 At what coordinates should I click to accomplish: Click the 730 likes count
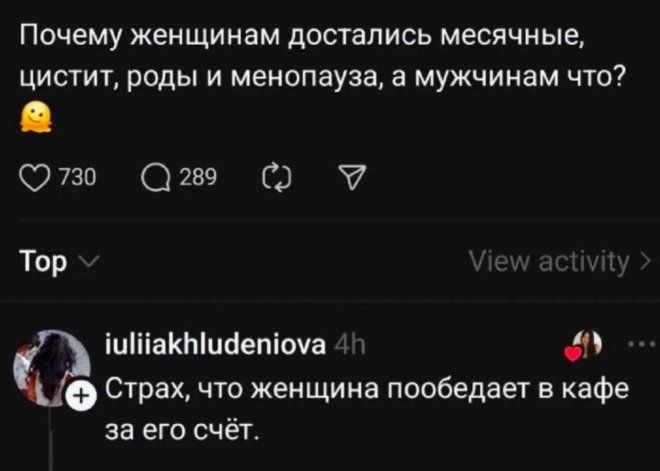[77, 179]
